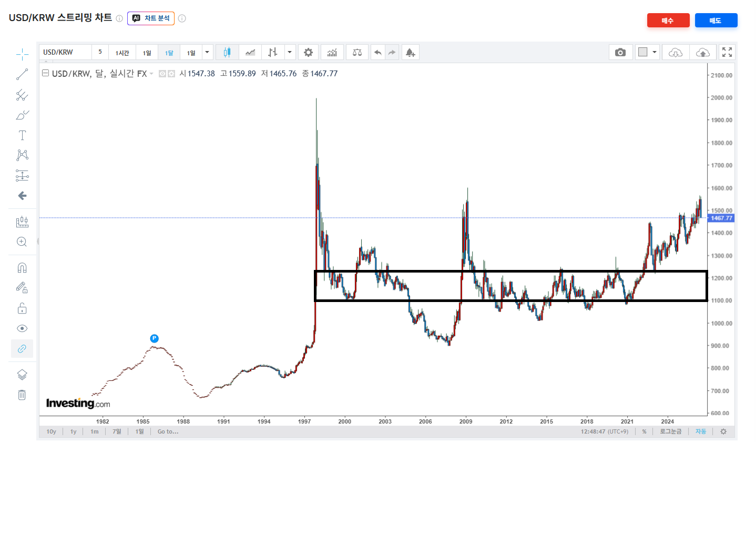Take a chart snapshot with camera icon
Viewport: 756px width, 553px height.
pyautogui.click(x=620, y=52)
